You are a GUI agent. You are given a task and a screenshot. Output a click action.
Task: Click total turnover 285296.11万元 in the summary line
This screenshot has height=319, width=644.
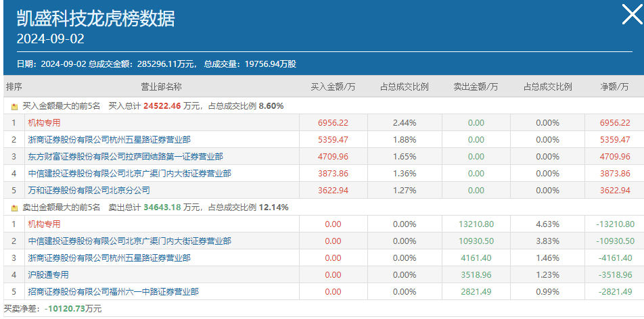[166, 64]
